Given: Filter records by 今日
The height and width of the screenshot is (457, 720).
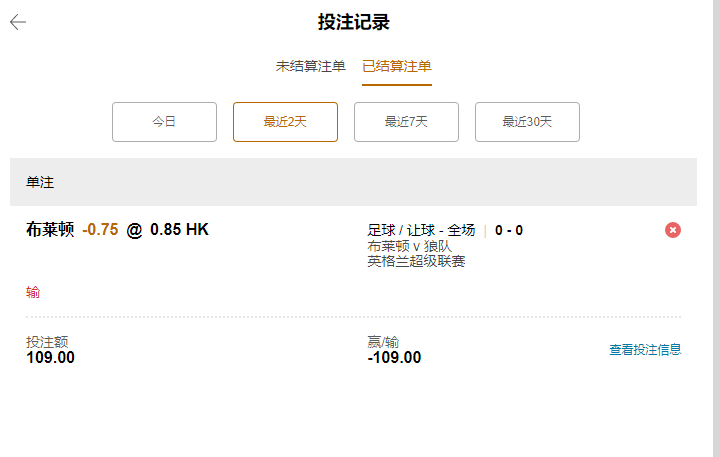Looking at the screenshot, I should pos(164,122).
